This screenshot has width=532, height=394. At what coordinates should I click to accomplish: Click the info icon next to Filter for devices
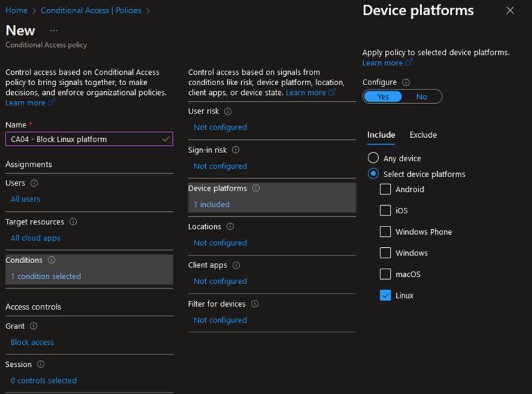tap(254, 304)
